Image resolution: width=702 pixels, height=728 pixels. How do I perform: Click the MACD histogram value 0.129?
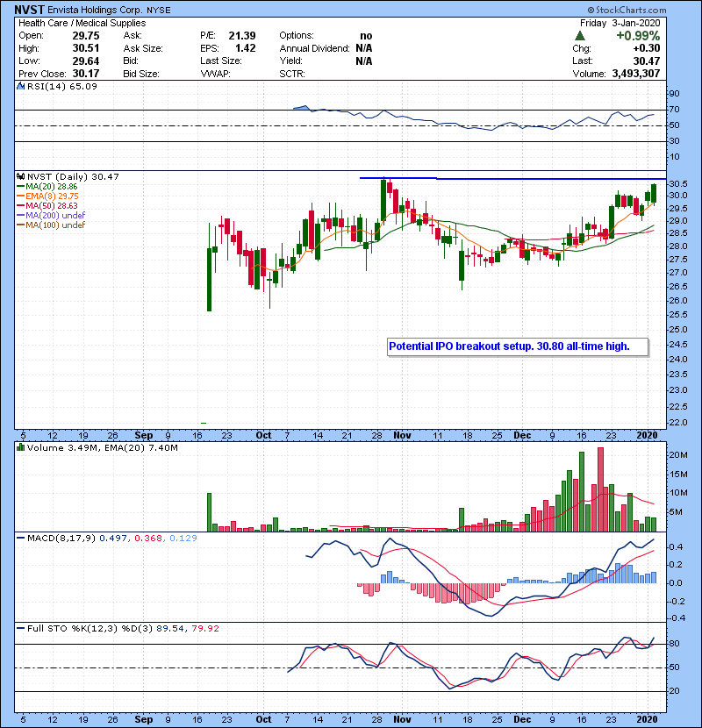183,539
